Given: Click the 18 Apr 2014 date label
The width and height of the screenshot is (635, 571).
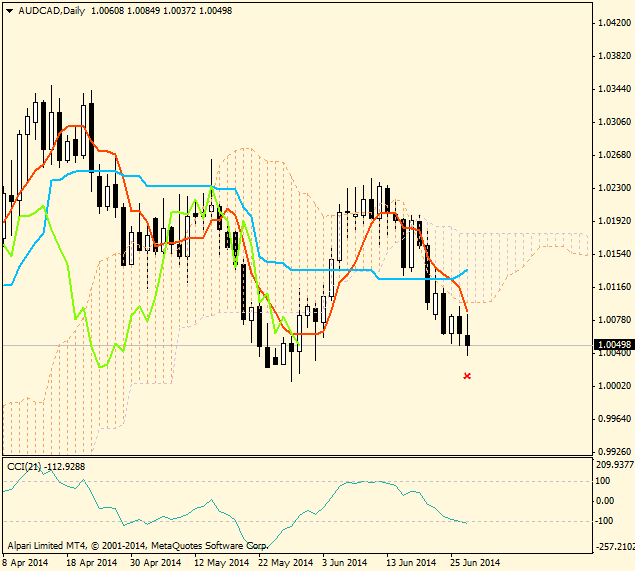Looking at the screenshot, I should [91, 563].
